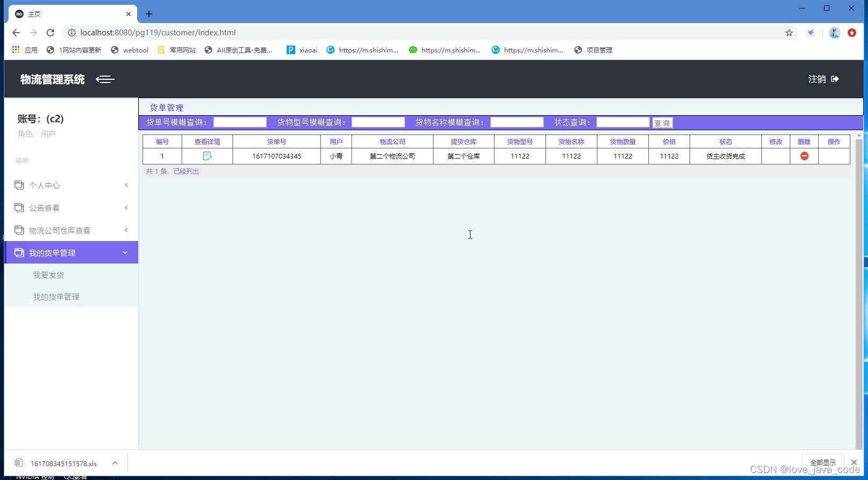The height and width of the screenshot is (480, 868).
Task: Click the 货单号模糊查询 input field
Action: pos(240,122)
